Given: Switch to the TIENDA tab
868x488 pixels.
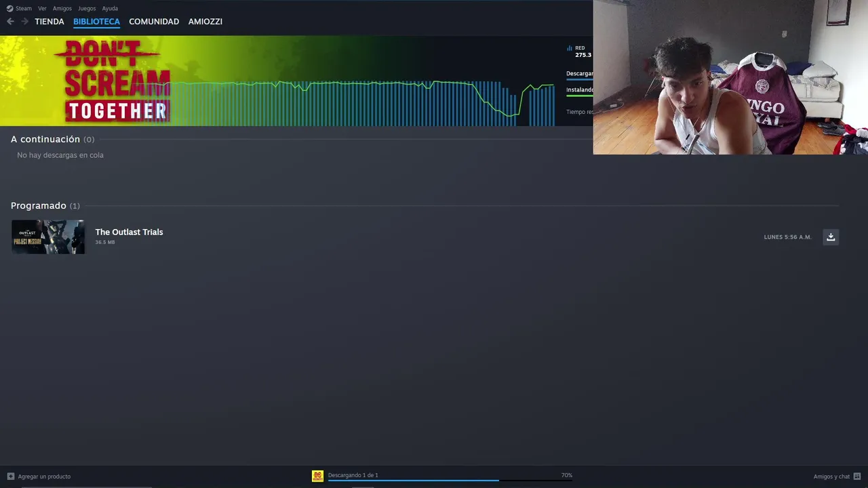Looking at the screenshot, I should [x=50, y=22].
